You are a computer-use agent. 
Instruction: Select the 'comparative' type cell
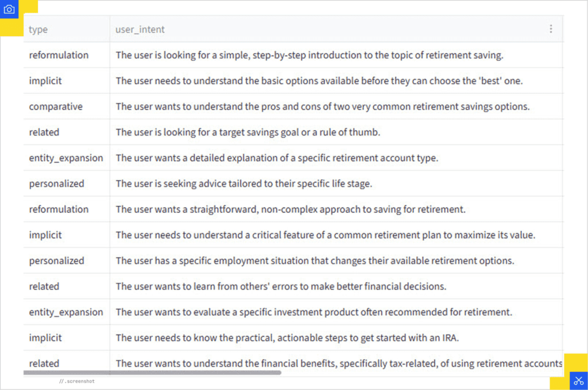(x=56, y=107)
